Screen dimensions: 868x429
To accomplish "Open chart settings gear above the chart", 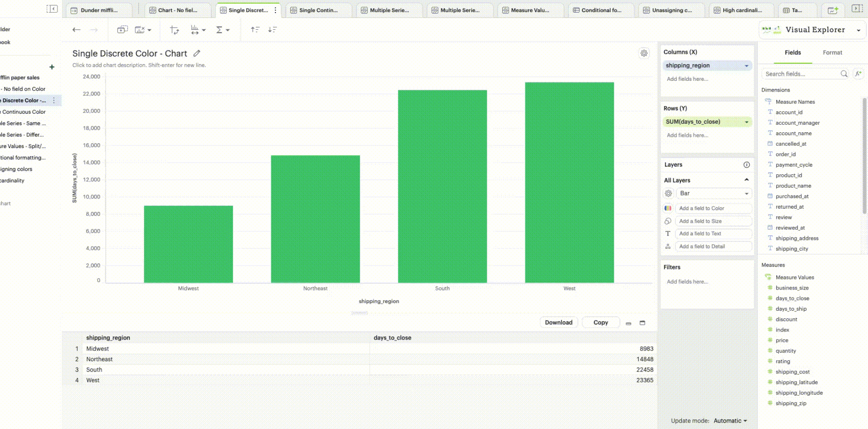I will pyautogui.click(x=644, y=53).
